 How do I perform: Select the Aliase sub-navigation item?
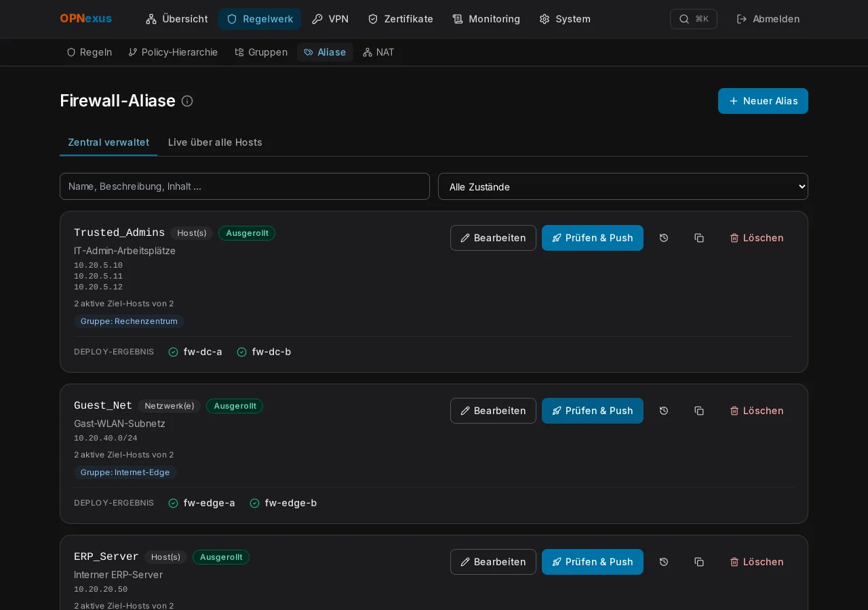(325, 52)
